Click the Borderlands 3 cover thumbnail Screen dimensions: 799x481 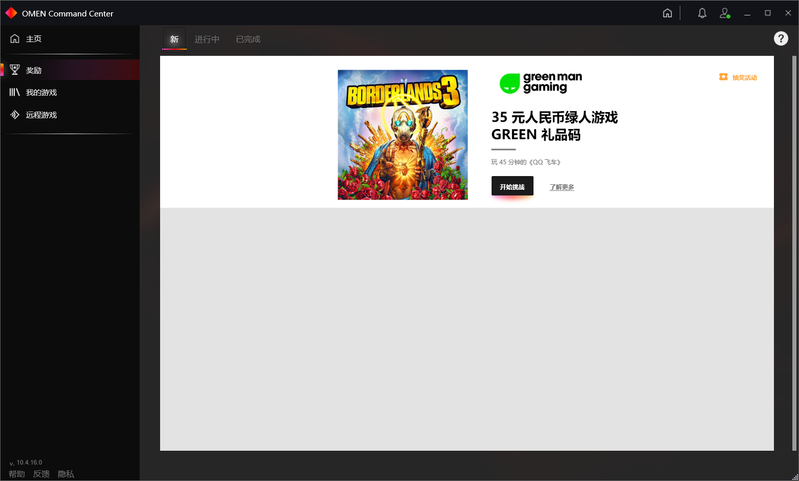pos(403,135)
